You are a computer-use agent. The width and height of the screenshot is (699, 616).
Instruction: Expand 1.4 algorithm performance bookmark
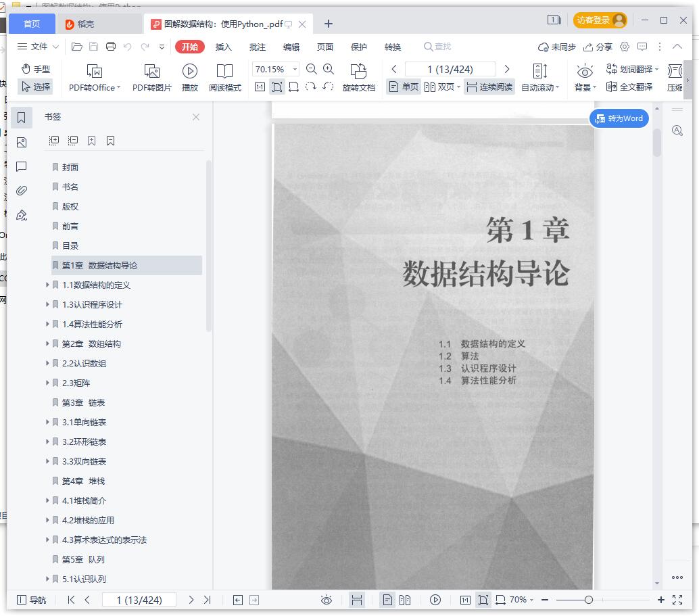[x=47, y=324]
